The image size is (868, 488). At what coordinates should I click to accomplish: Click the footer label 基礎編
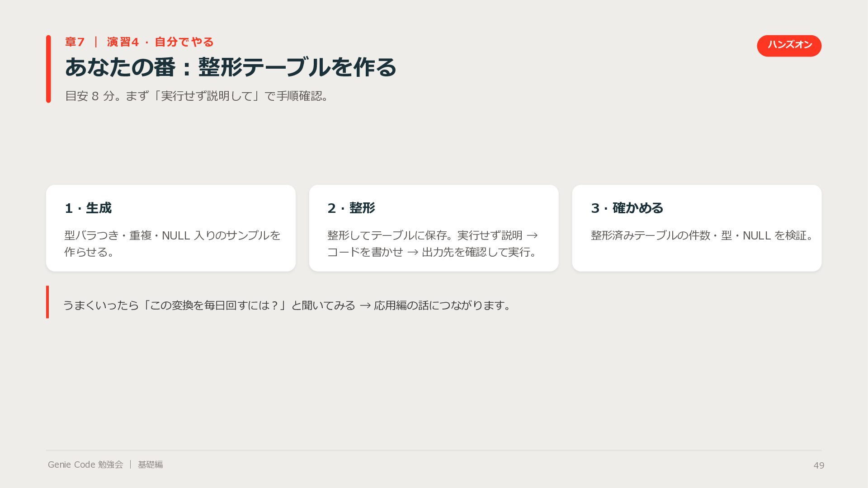pos(151,465)
